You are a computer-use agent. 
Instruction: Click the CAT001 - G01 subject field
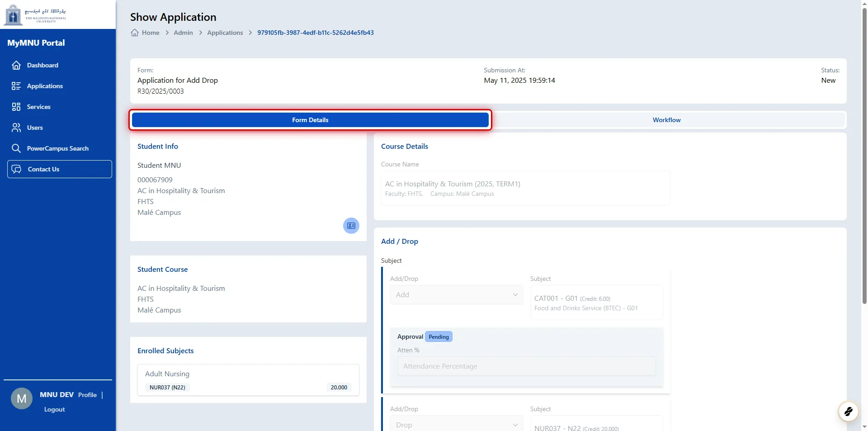click(x=596, y=303)
